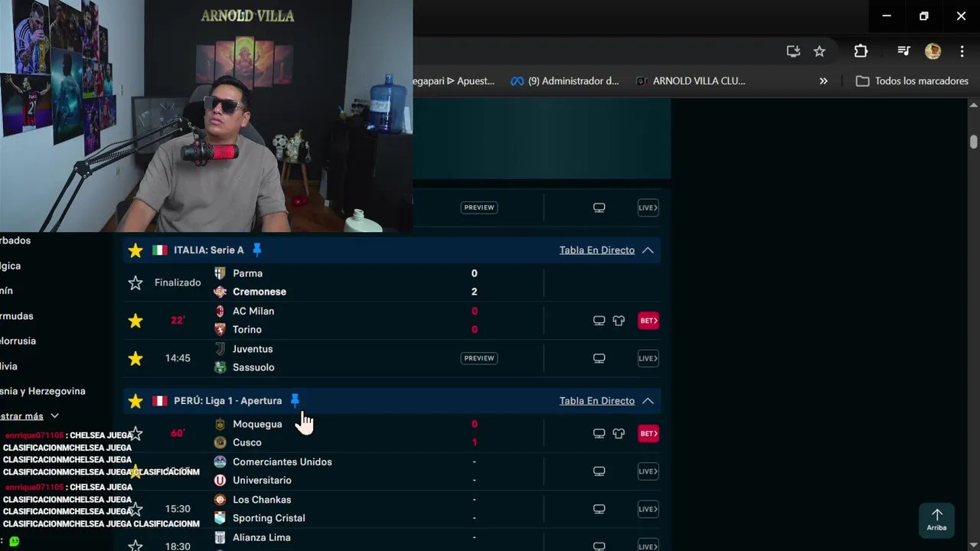The image size is (980, 551).
Task: Toggle favorite star for Parma vs Cremonese
Action: [136, 282]
